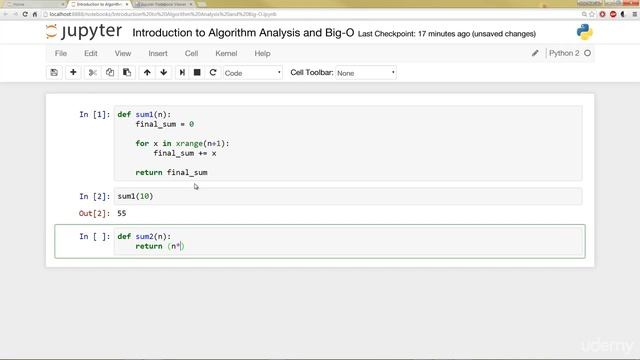Open Edit menu

91,53
